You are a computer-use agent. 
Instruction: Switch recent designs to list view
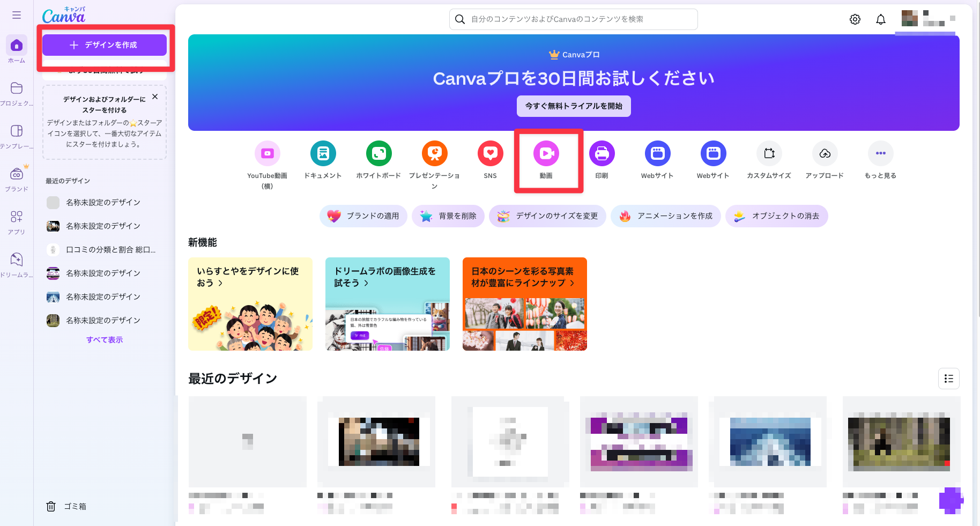(x=949, y=379)
